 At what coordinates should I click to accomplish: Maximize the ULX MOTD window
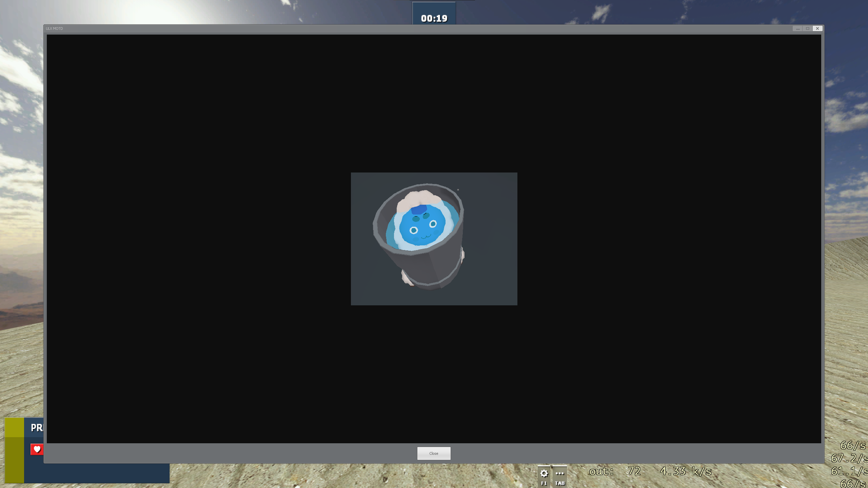pos(808,28)
